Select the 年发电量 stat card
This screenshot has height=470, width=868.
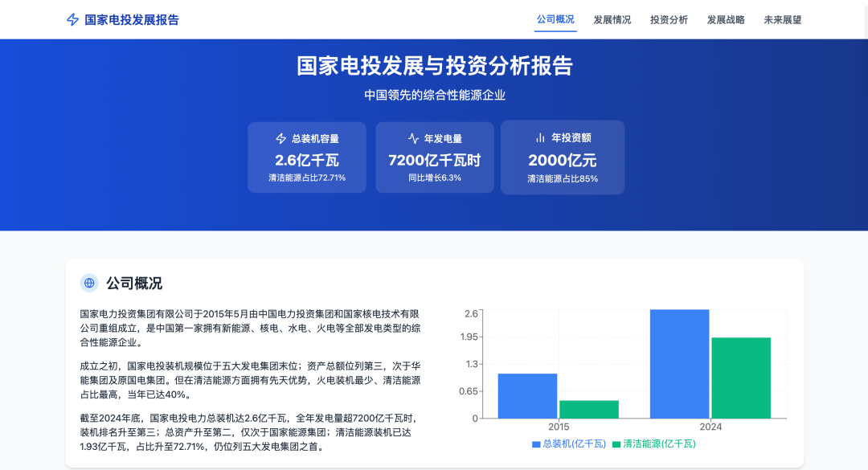point(435,157)
